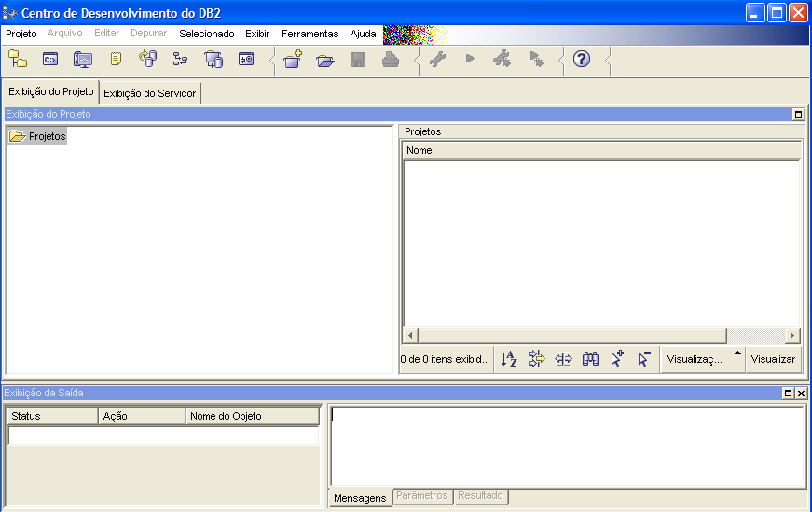Click the binoculars find icon

tap(590, 359)
